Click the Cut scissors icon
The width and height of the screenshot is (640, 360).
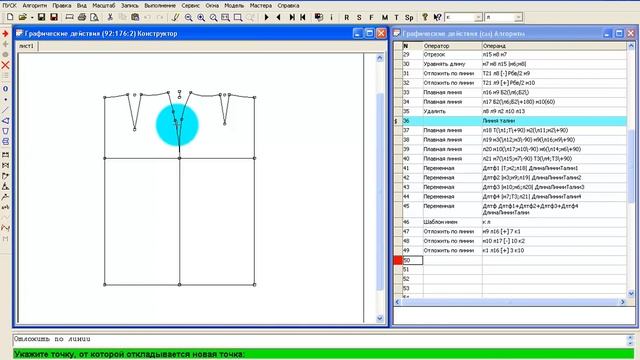tap(110, 17)
